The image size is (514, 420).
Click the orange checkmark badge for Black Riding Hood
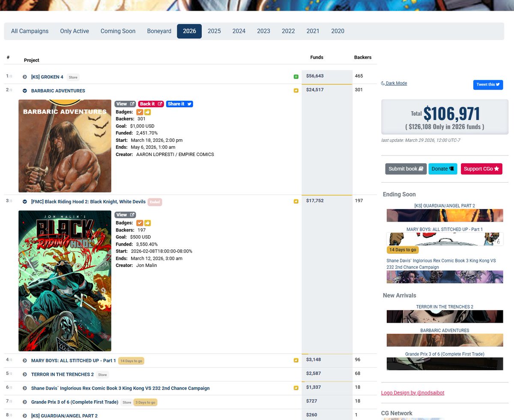pyautogui.click(x=140, y=223)
